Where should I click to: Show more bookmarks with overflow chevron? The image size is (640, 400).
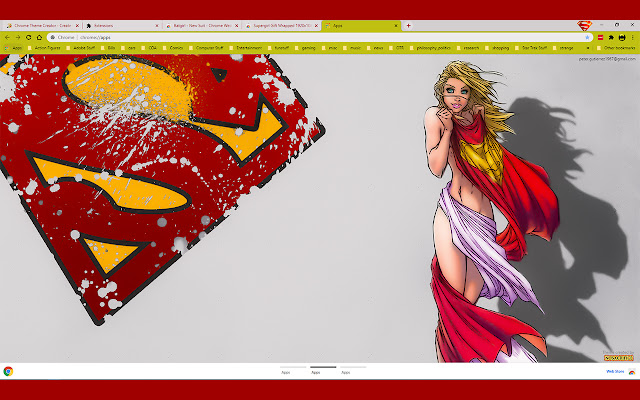point(588,48)
